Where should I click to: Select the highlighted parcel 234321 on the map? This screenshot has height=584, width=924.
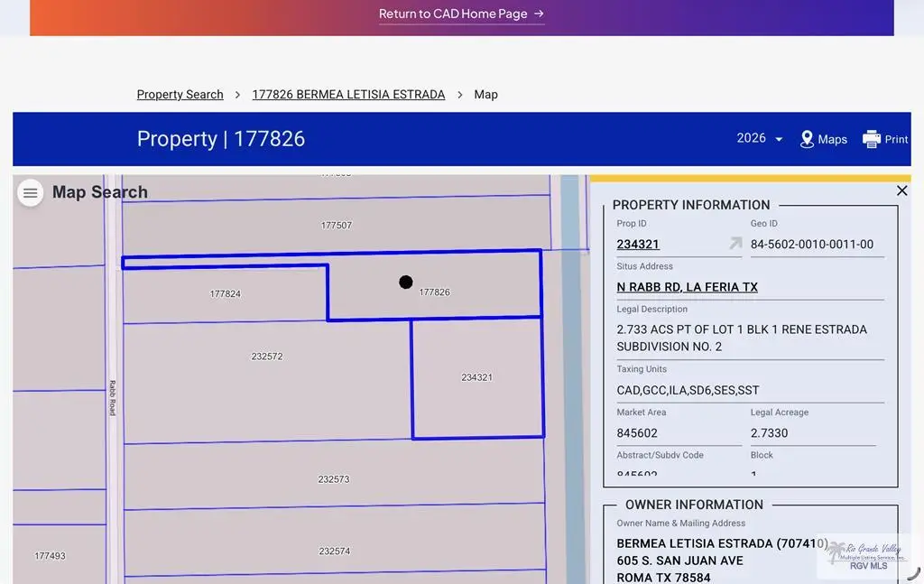(x=477, y=376)
